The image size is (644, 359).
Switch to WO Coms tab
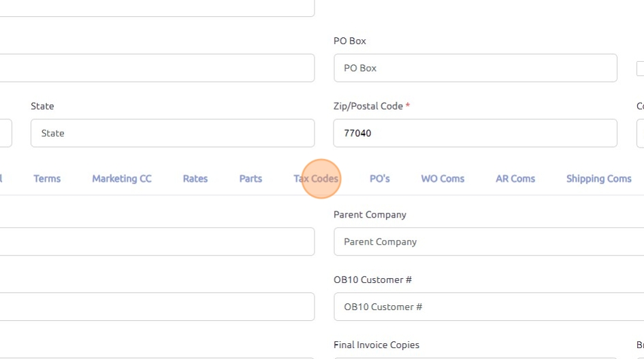(x=442, y=179)
